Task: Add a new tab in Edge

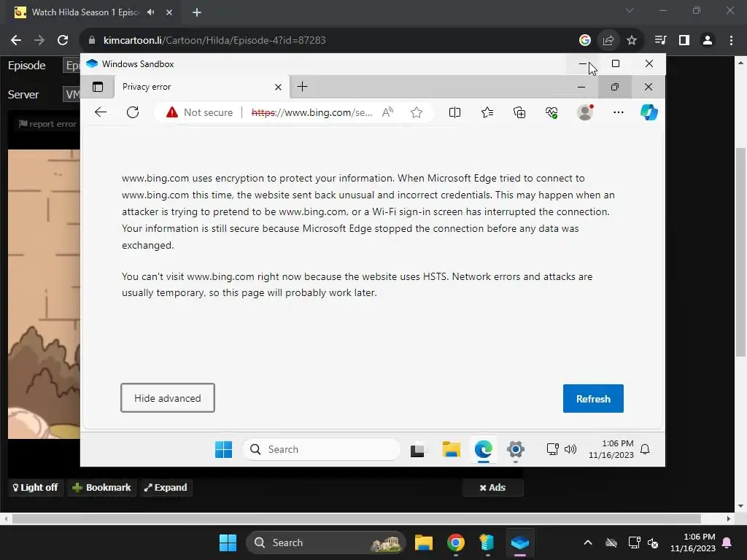Action: click(302, 87)
